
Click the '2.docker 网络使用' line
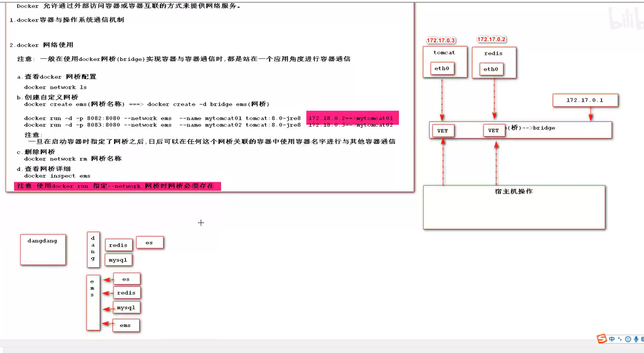[42, 45]
